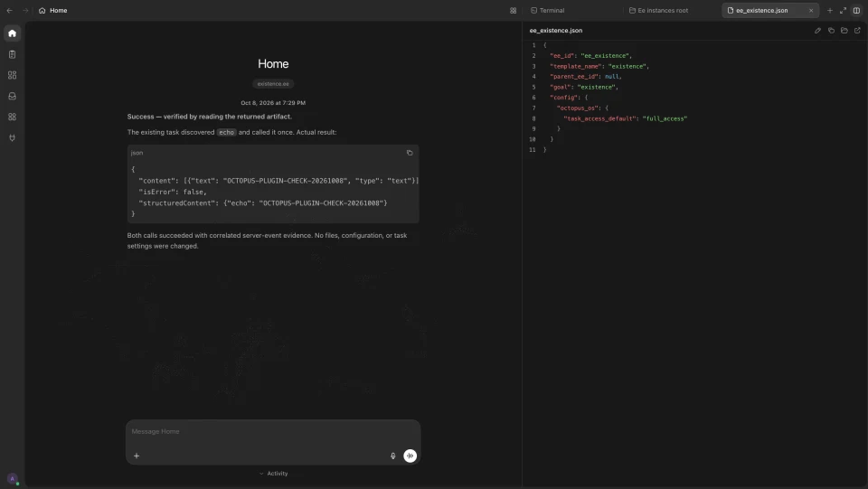Click line 2 "ee_id" in editor

[590, 56]
